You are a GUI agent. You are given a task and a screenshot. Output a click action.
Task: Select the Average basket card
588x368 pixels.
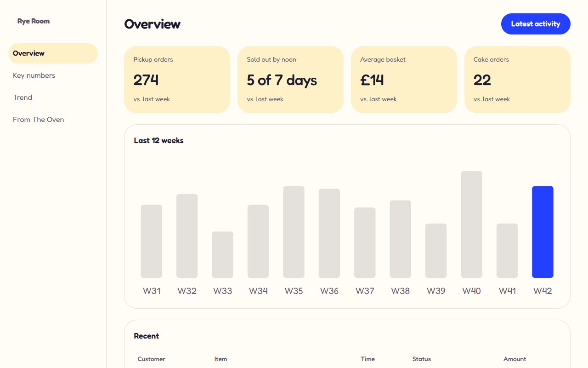pyautogui.click(x=404, y=80)
